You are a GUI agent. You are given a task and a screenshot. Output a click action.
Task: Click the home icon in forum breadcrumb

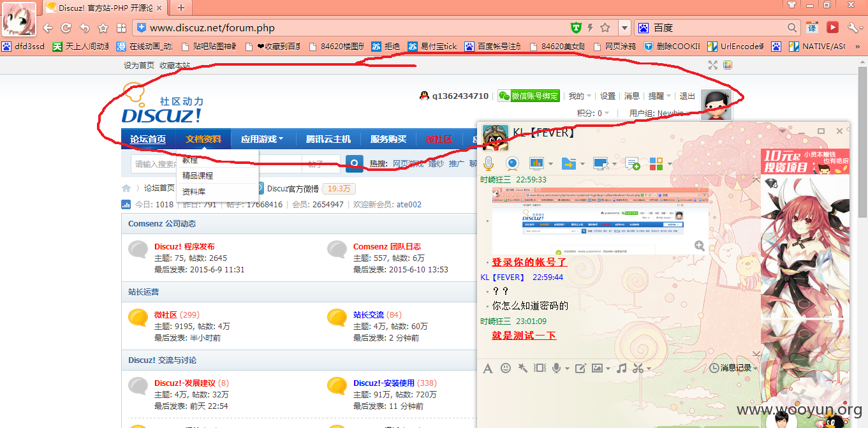[x=126, y=188]
